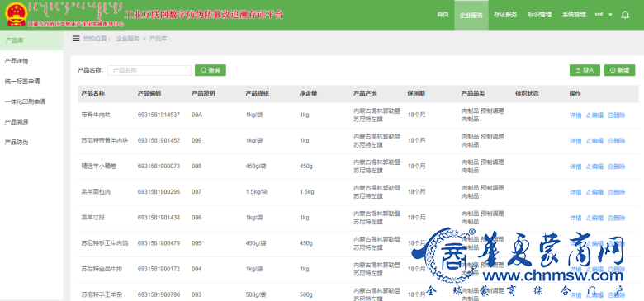Open 详情 for product key 007
Image resolution: width=644 pixels, height=301 pixels.
575,192
